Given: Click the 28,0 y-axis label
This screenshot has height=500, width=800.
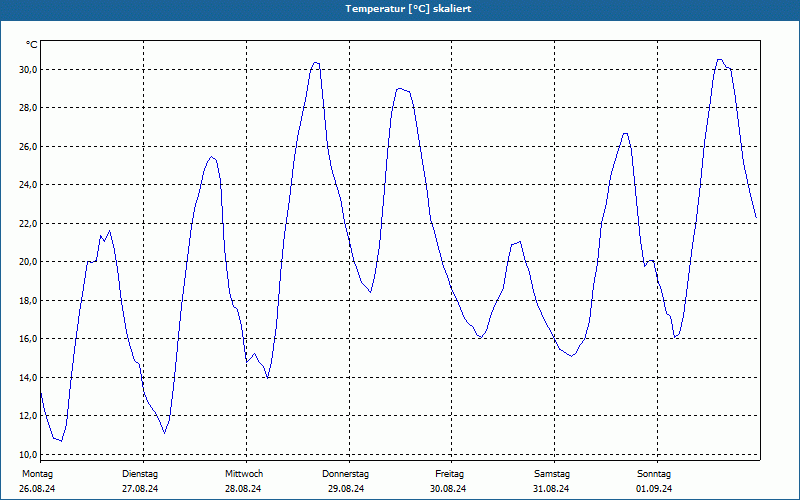Looking at the screenshot, I should pyautogui.click(x=27, y=108).
